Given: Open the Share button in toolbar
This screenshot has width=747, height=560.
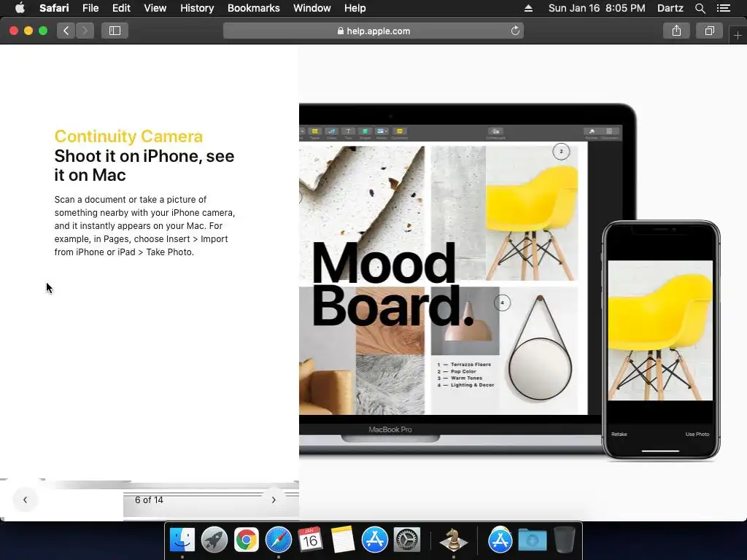Looking at the screenshot, I should click(676, 31).
